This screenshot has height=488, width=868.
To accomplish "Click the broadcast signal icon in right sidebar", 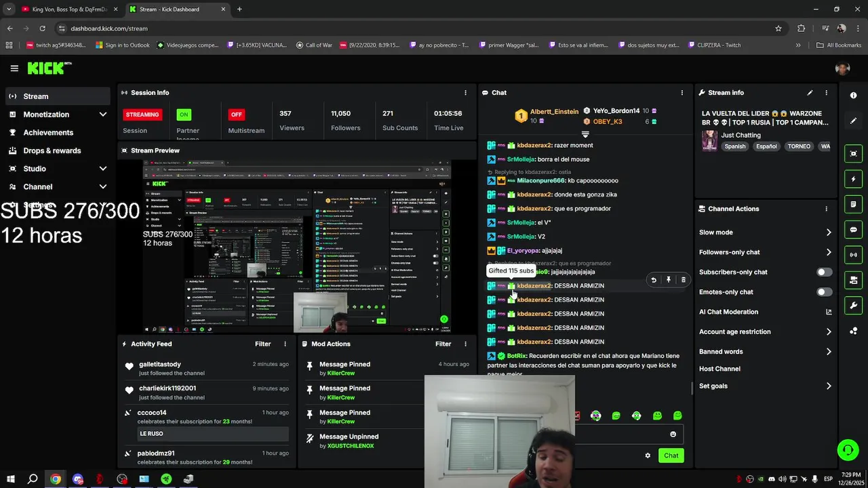I will coord(854,255).
